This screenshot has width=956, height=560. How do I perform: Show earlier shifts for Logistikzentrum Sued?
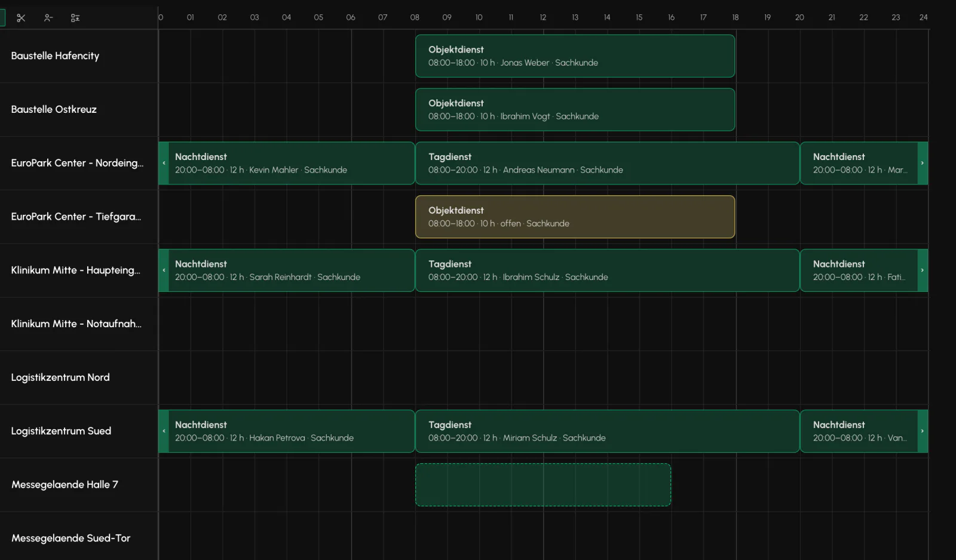(164, 431)
